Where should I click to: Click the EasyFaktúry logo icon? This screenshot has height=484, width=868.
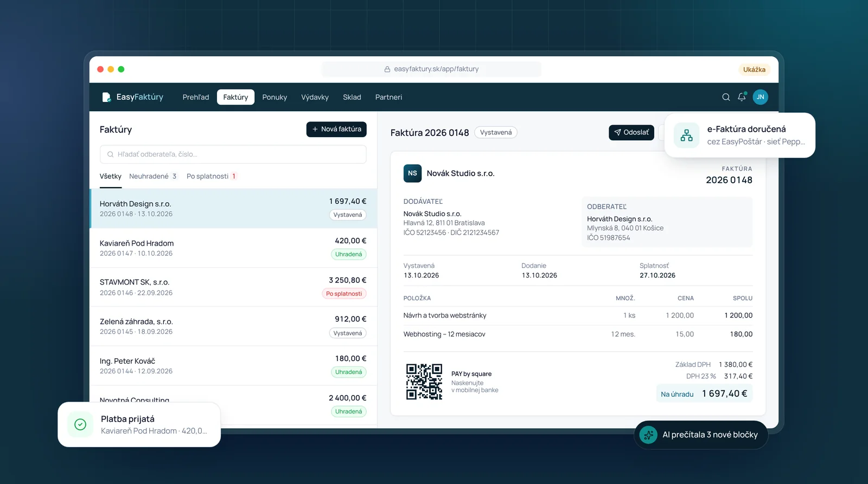click(106, 97)
